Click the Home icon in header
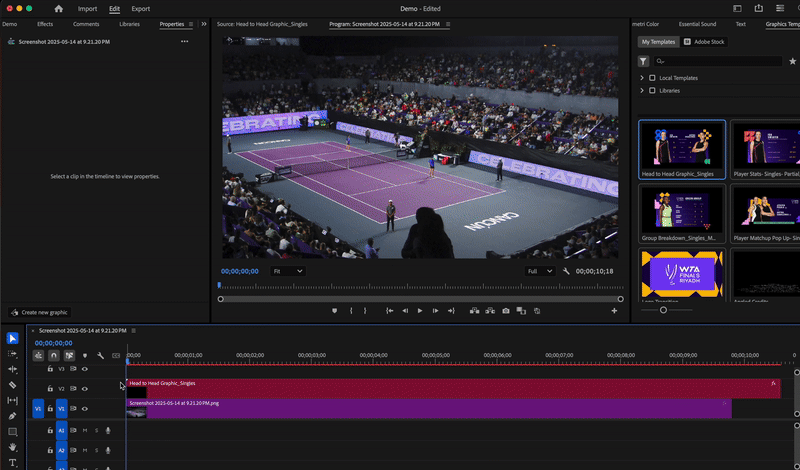The image size is (800, 470). click(59, 9)
